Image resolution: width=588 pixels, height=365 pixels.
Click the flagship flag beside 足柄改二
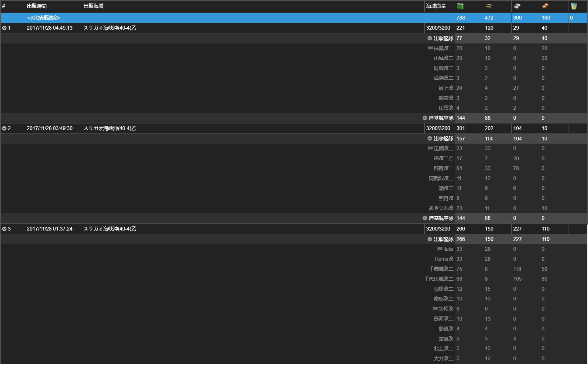[x=430, y=148]
